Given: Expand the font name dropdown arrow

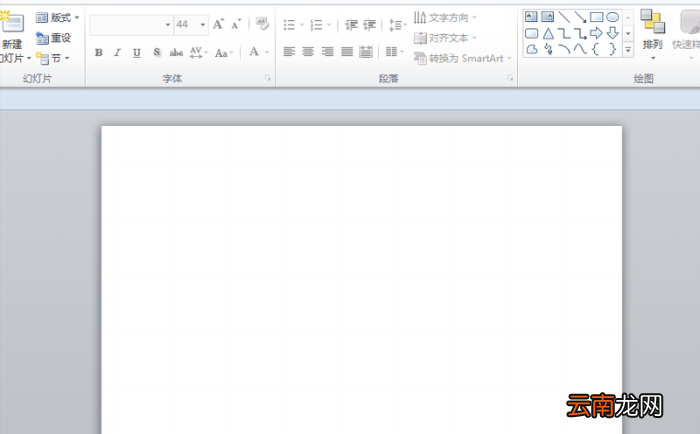Looking at the screenshot, I should [x=168, y=25].
